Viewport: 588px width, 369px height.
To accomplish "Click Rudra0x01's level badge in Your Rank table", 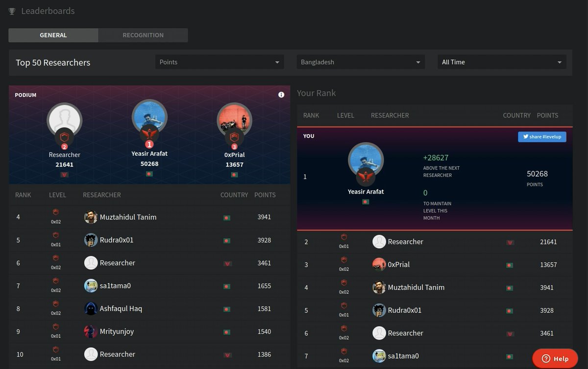I will [343, 307].
